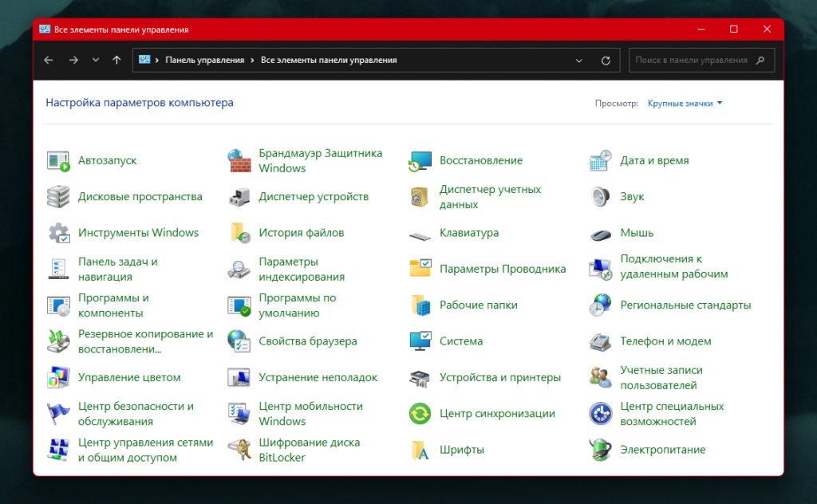This screenshot has height=504, width=817.
Task: Open the Резервное копирование и восстановление icon
Action: (58, 341)
